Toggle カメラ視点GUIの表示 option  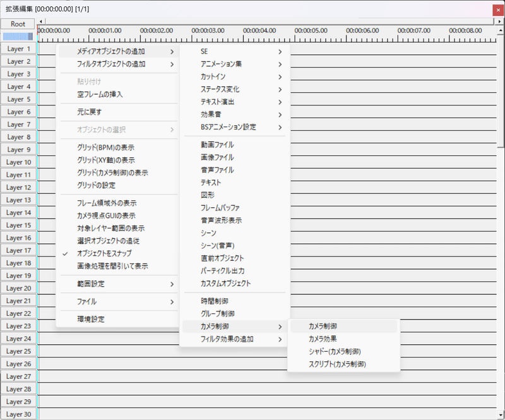[118, 215]
